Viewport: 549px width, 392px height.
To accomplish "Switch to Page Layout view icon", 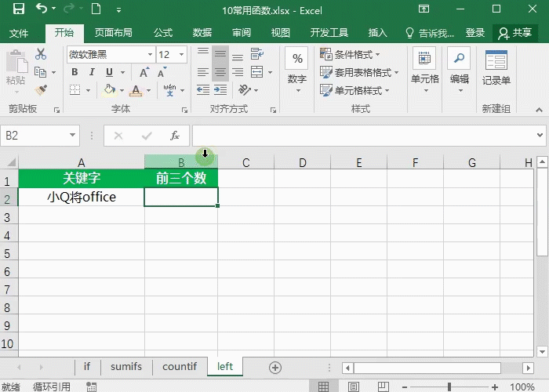I will 354,387.
